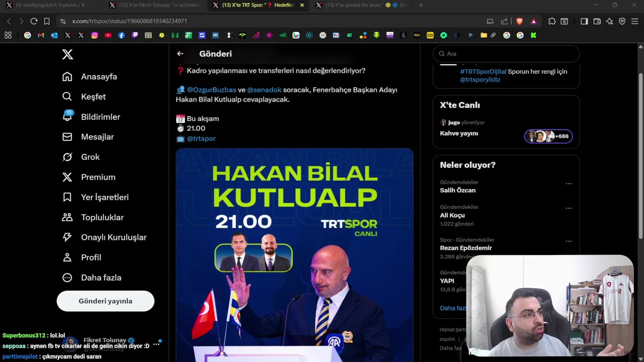Open the Instagram bookmark
Image resolution: width=644 pixels, height=362 pixels.
pyautogui.click(x=95, y=35)
